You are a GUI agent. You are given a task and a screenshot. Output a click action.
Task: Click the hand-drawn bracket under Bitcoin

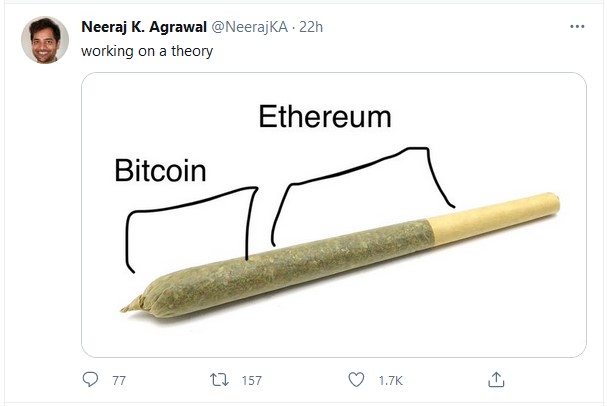[x=192, y=229]
